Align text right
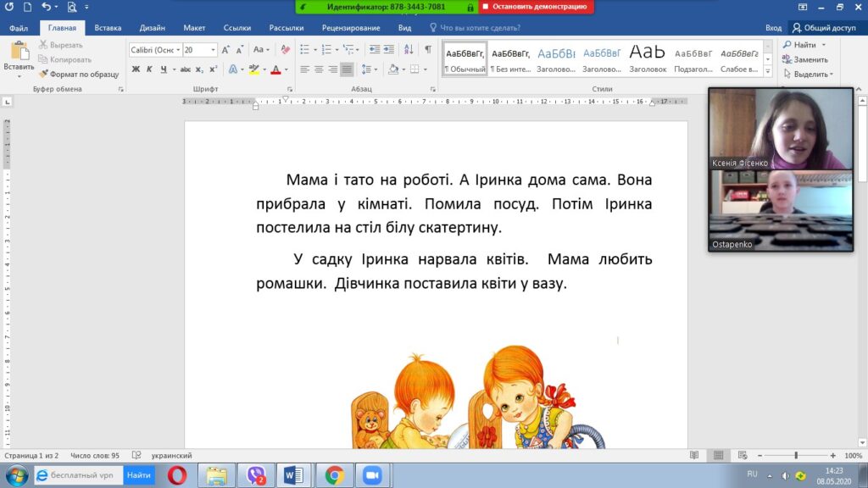The width and height of the screenshot is (868, 488). [x=332, y=69]
